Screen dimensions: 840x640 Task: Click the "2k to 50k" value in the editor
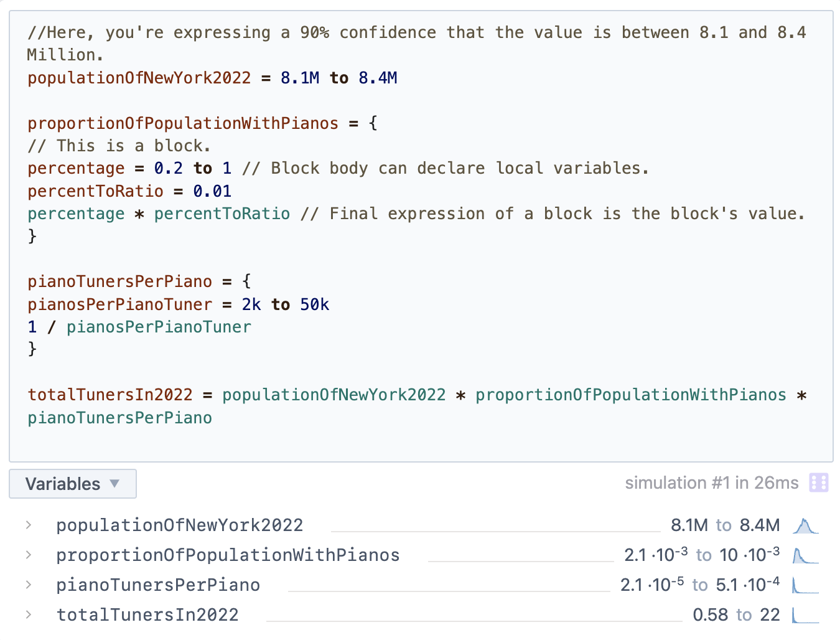tap(285, 304)
